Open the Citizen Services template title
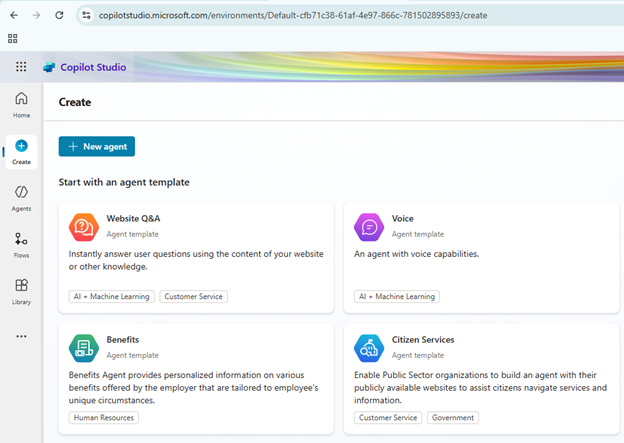The image size is (624, 443). click(x=423, y=340)
